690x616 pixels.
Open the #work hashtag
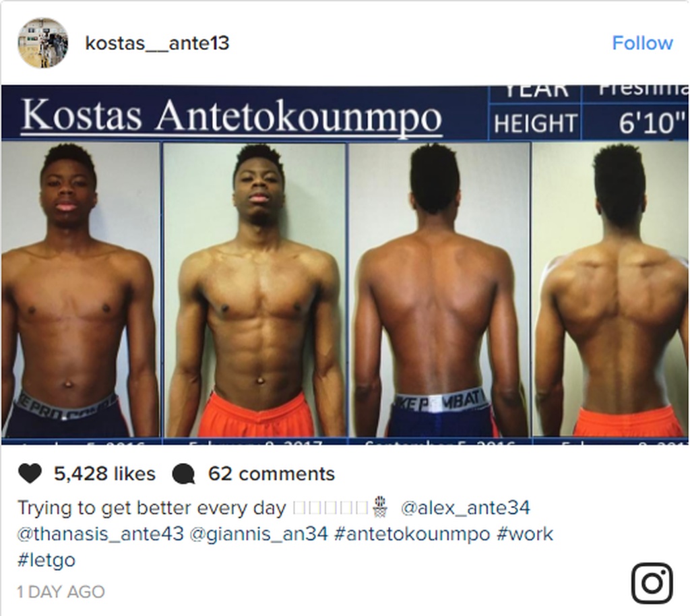pyautogui.click(x=525, y=534)
